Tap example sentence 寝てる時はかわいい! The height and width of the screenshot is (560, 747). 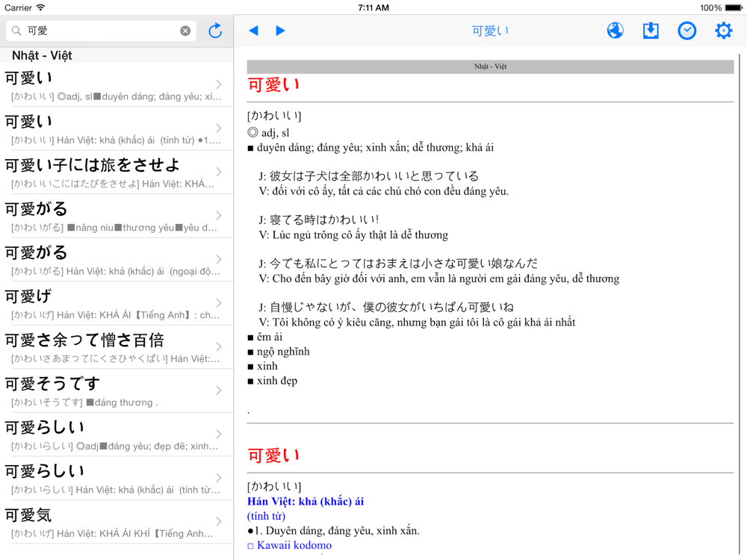coord(319,220)
